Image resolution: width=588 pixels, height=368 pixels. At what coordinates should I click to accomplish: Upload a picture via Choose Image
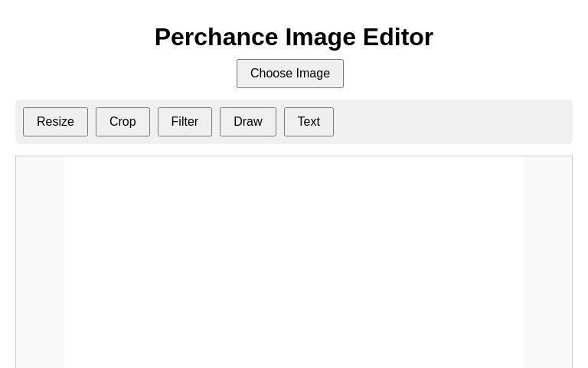click(289, 74)
